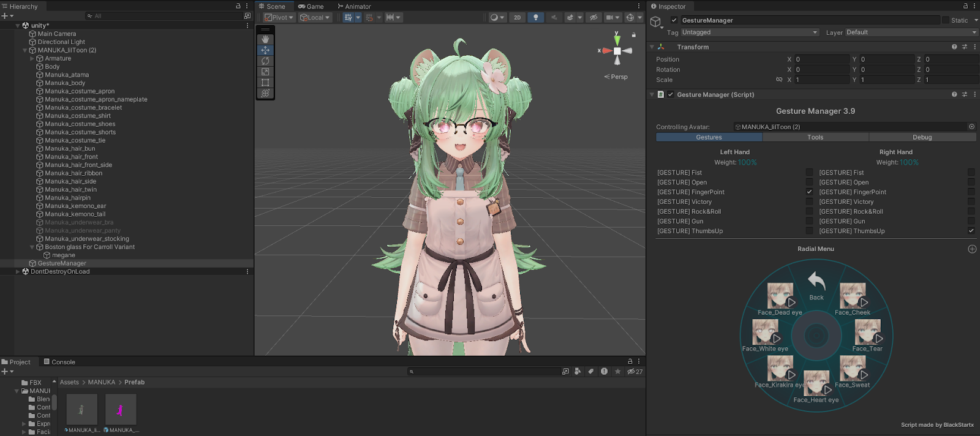Viewport: 980px width, 436px height.
Task: Open Transform component presets icon
Action: click(x=965, y=47)
